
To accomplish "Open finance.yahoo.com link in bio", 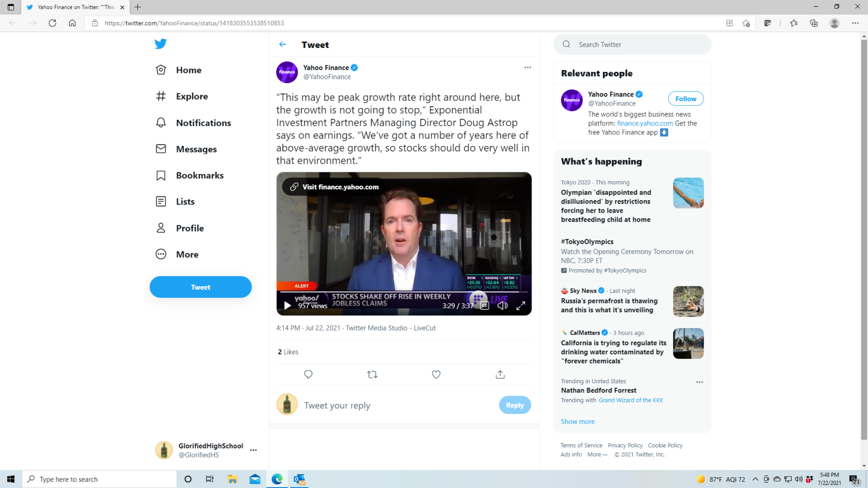I will tap(645, 124).
